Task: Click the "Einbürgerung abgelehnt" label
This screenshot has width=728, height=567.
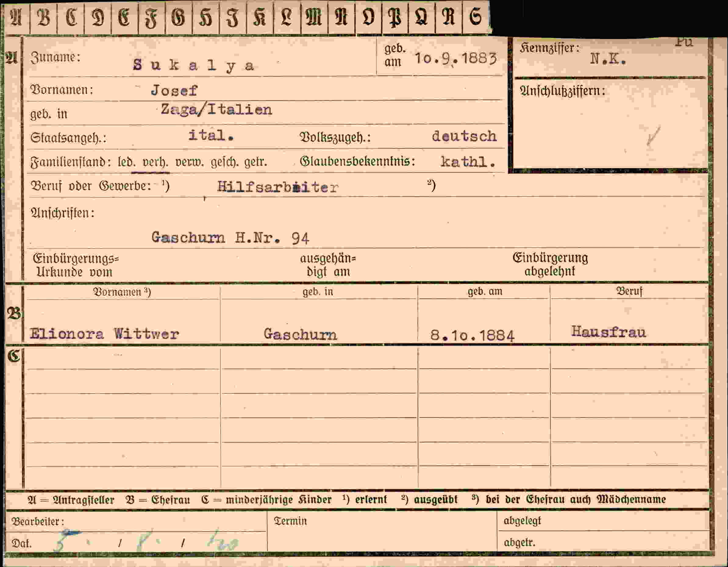Action: [550, 265]
